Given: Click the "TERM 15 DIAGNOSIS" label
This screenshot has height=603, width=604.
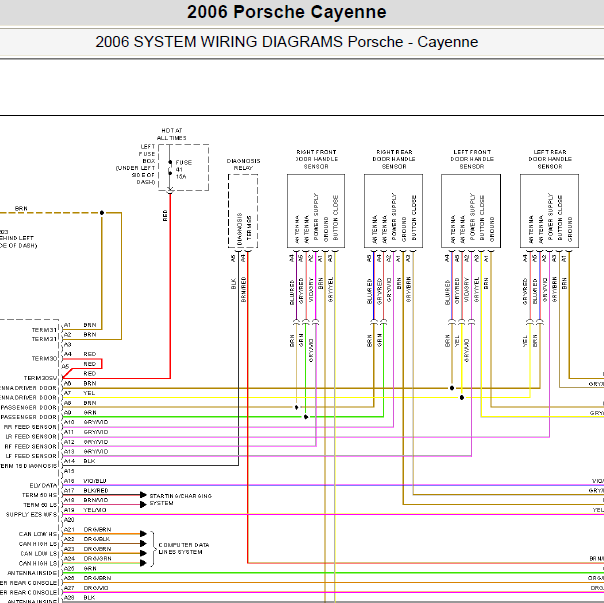Looking at the screenshot, I should 29,466.
